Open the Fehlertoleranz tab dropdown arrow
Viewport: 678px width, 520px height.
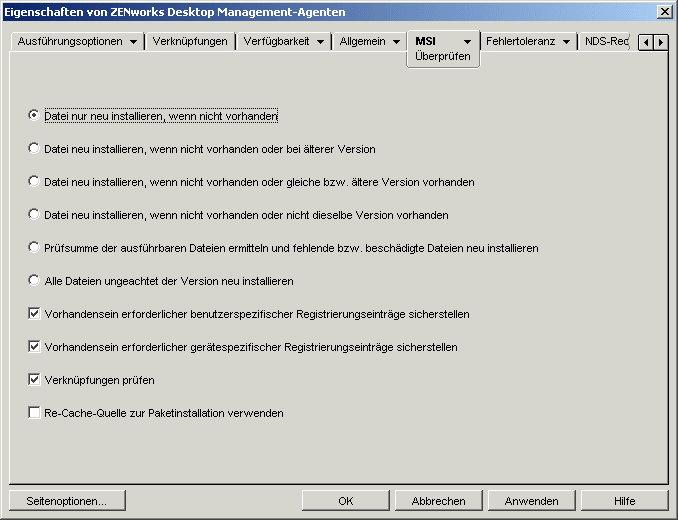tap(566, 42)
